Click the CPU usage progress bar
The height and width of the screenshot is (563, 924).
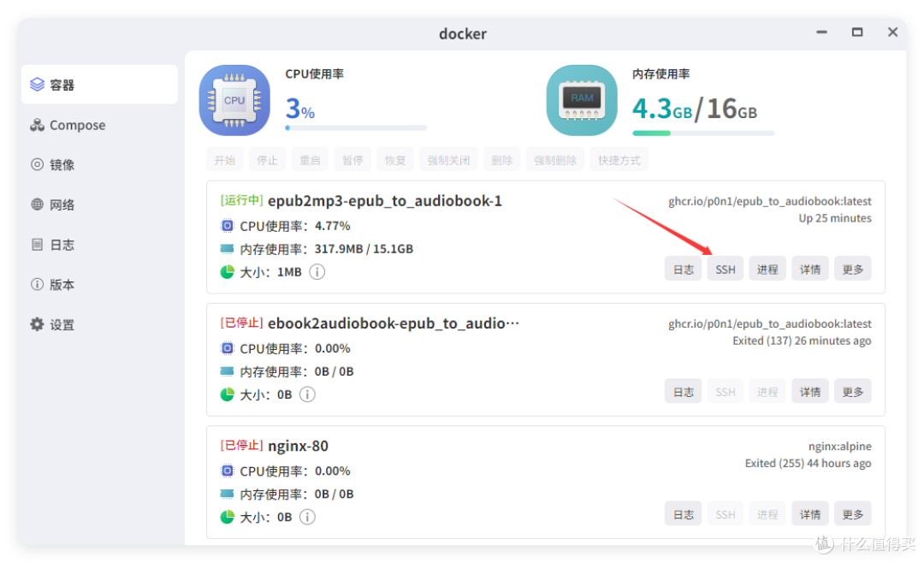coord(356,127)
